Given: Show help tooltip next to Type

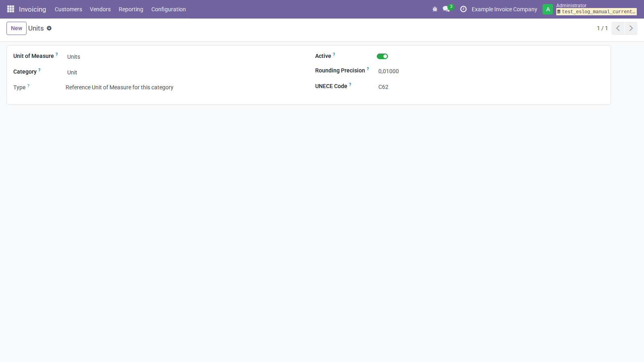Looking at the screenshot, I should point(29,86).
